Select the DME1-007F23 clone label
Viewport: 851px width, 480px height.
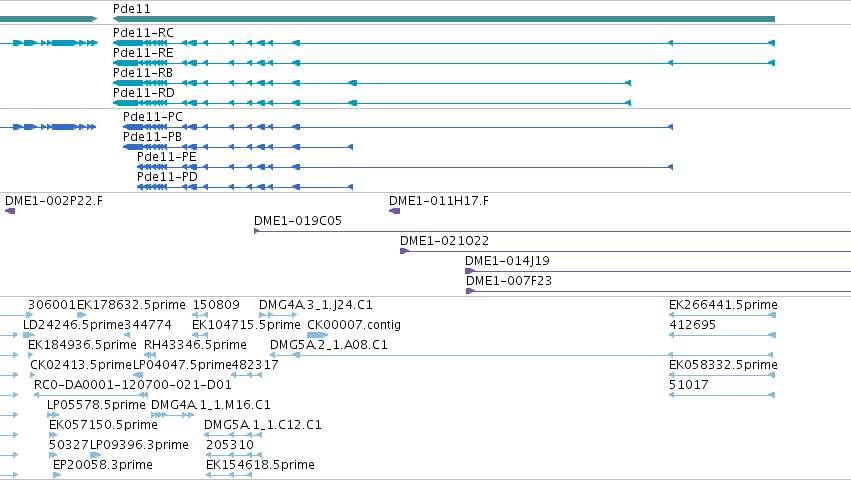pyautogui.click(x=509, y=281)
